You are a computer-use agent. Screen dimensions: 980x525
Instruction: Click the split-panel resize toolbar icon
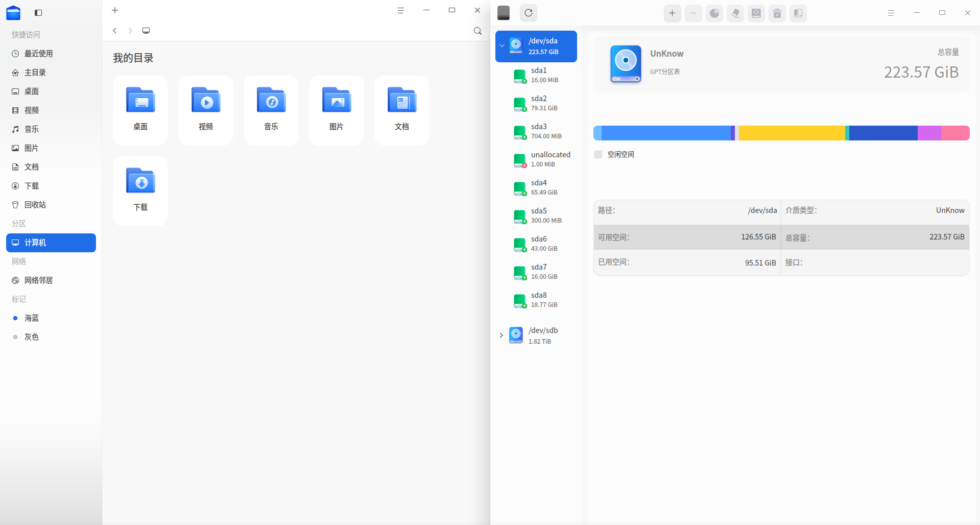(x=798, y=13)
